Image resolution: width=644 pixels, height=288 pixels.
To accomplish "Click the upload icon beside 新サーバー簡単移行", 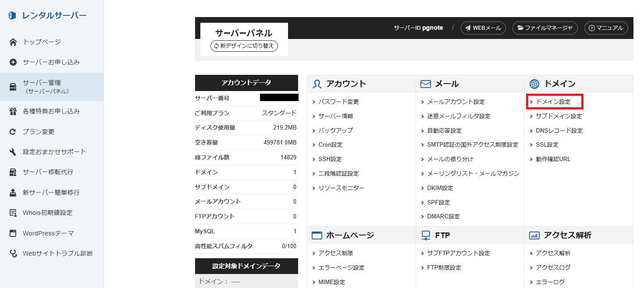I will point(13,193).
